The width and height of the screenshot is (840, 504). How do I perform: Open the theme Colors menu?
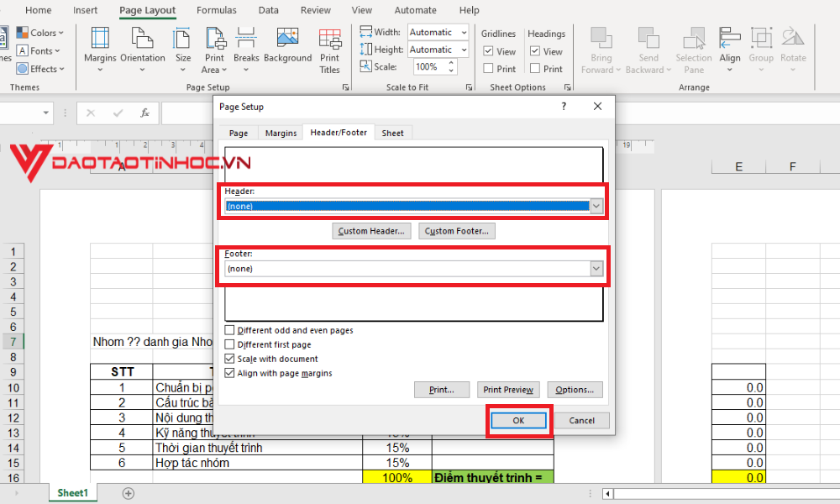(x=40, y=33)
